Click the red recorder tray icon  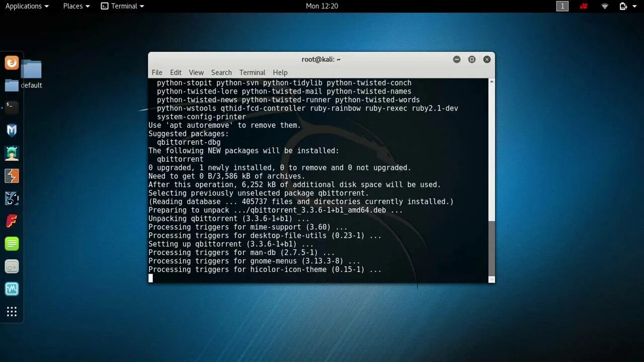click(x=584, y=6)
